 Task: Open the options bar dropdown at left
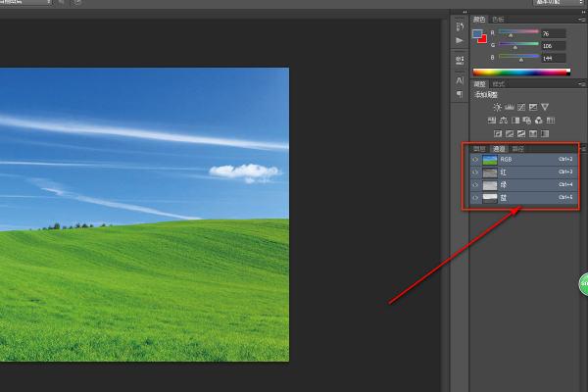(25, 2)
